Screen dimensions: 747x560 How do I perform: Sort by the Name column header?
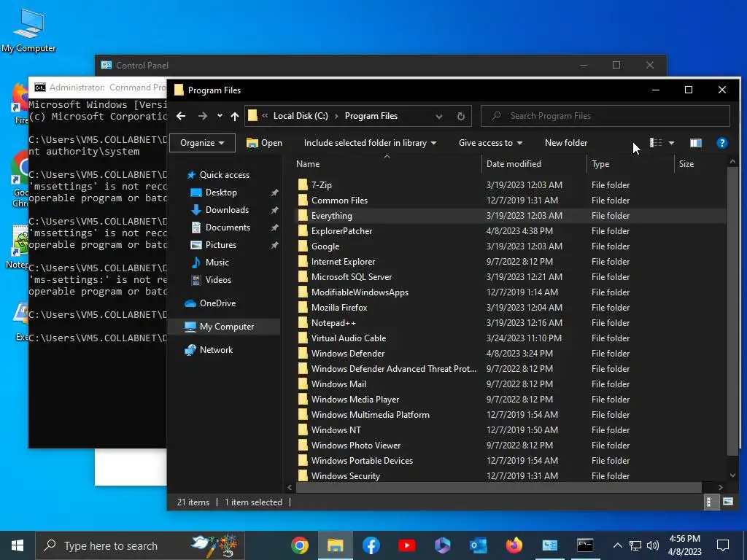[x=388, y=164]
